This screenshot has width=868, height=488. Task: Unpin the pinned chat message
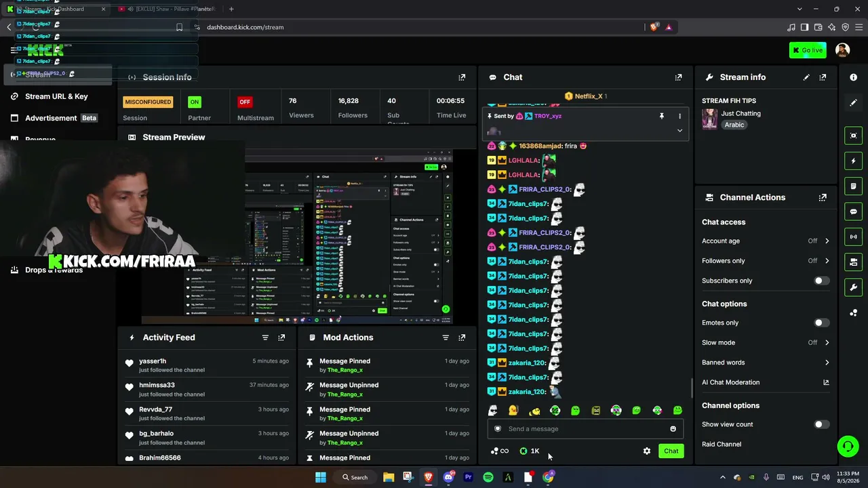(661, 116)
